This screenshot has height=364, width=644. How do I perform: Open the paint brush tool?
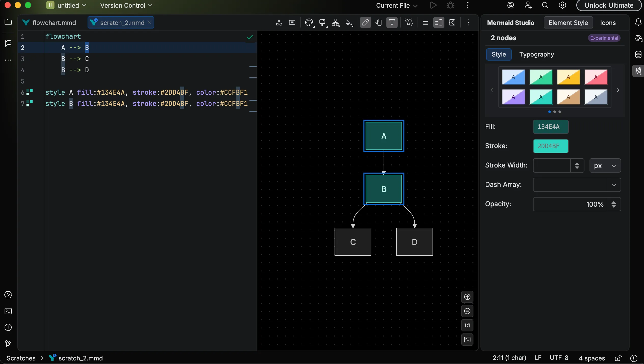point(322,22)
